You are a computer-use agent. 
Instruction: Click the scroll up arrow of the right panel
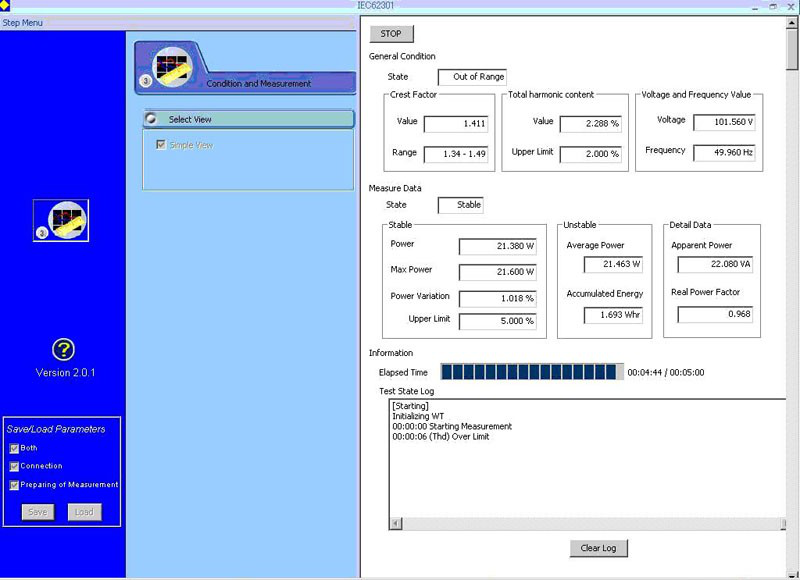point(792,22)
